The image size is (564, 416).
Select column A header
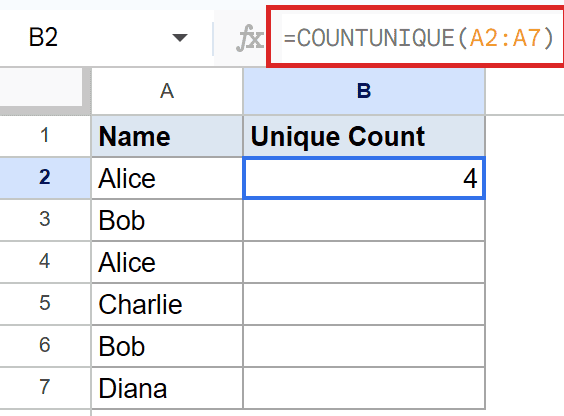tap(167, 91)
